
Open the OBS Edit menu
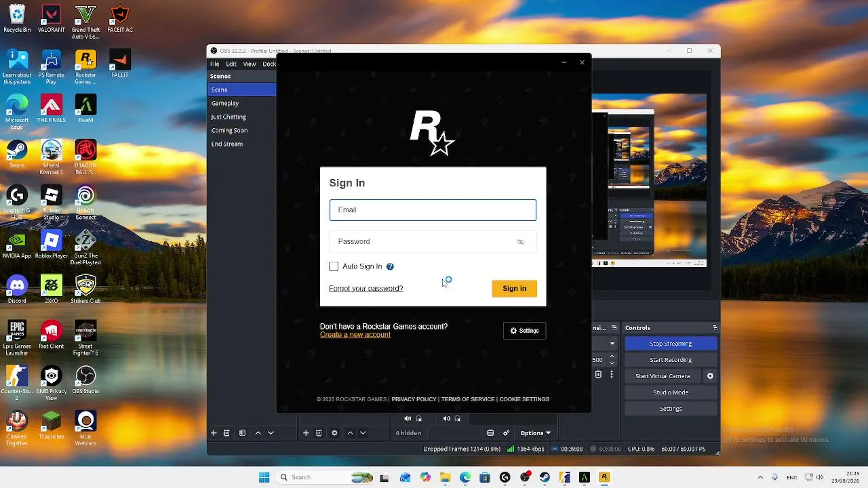pyautogui.click(x=231, y=64)
